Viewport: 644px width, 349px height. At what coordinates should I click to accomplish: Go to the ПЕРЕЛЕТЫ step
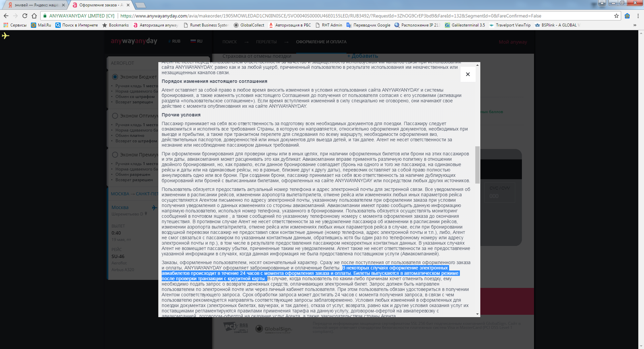click(266, 42)
